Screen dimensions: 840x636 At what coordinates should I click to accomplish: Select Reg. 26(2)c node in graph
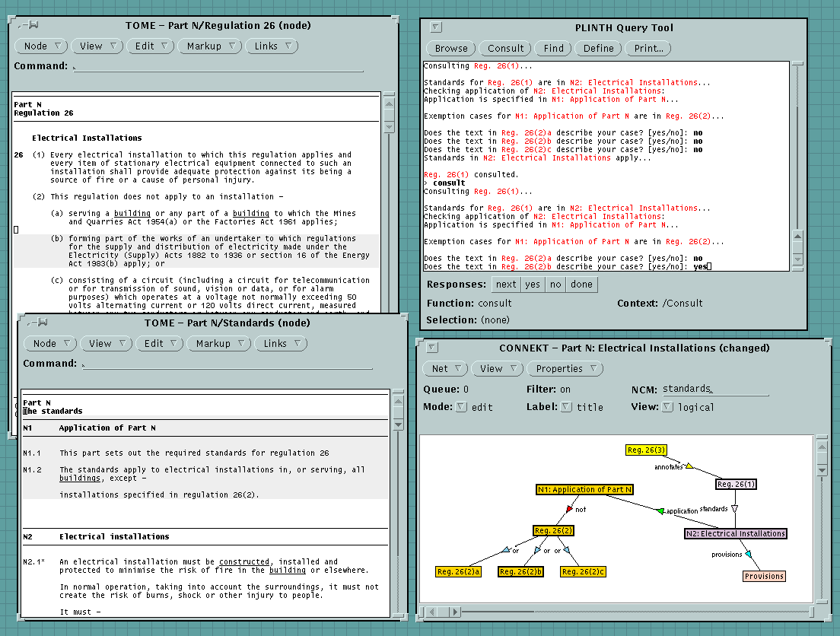pyautogui.click(x=583, y=571)
